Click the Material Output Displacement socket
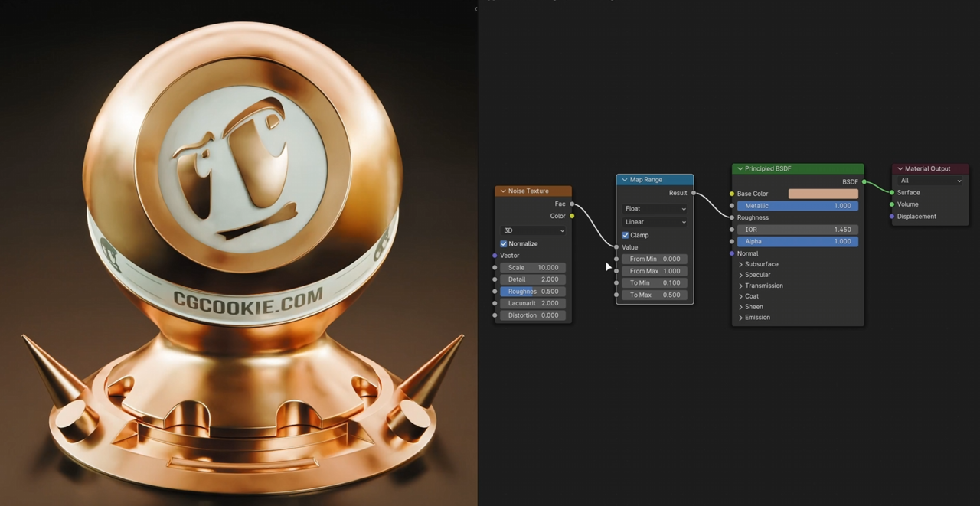This screenshot has width=980, height=506. coord(892,216)
